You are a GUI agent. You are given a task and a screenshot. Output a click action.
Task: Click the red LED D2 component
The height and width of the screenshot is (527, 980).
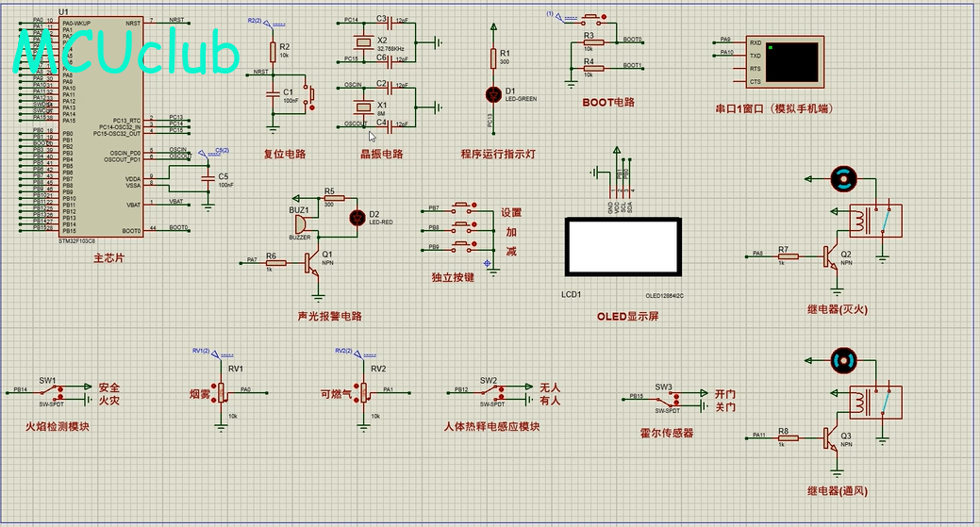click(x=357, y=217)
